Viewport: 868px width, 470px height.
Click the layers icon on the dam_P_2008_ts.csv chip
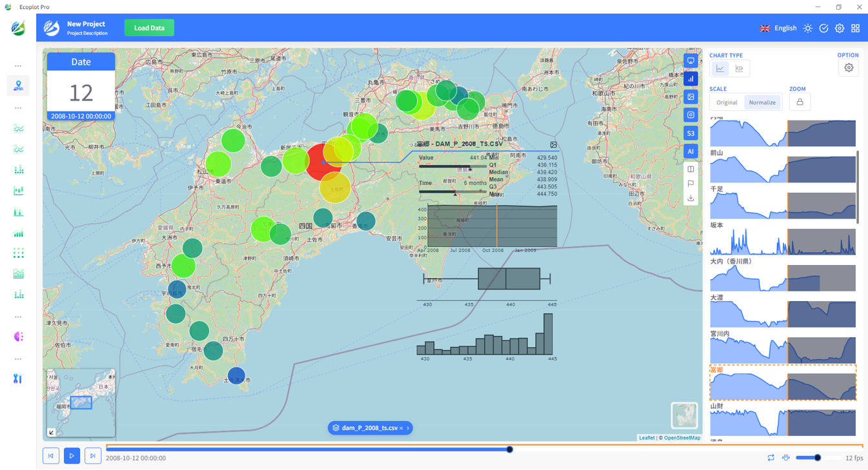(x=336, y=428)
